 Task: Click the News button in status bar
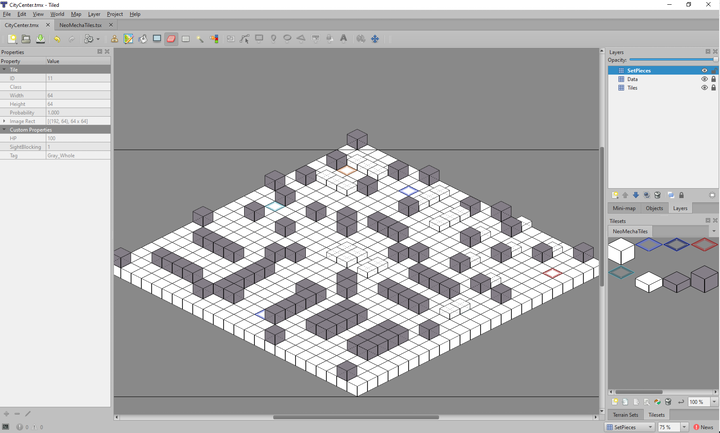tap(705, 427)
